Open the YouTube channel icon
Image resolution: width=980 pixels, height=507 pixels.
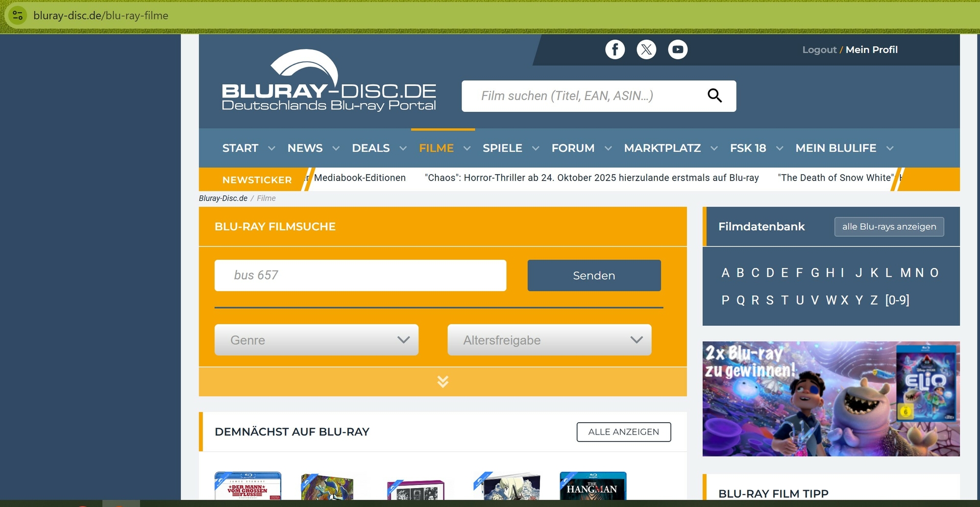pos(677,50)
